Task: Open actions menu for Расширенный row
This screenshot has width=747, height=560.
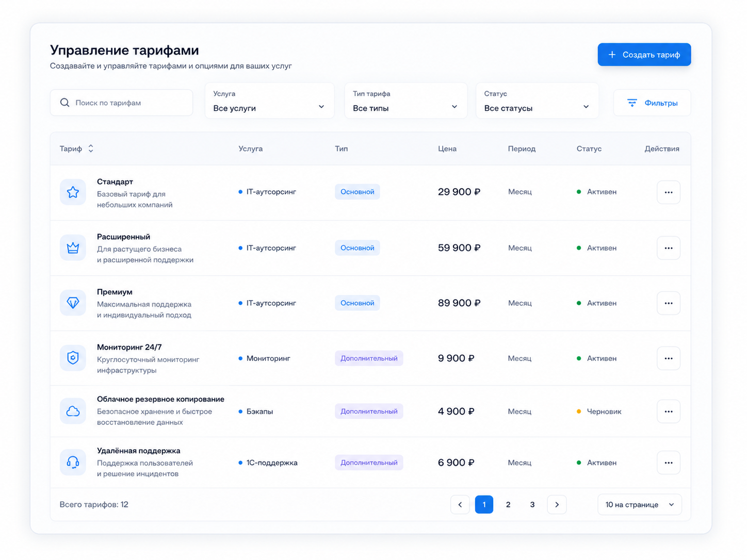Action: tap(669, 248)
